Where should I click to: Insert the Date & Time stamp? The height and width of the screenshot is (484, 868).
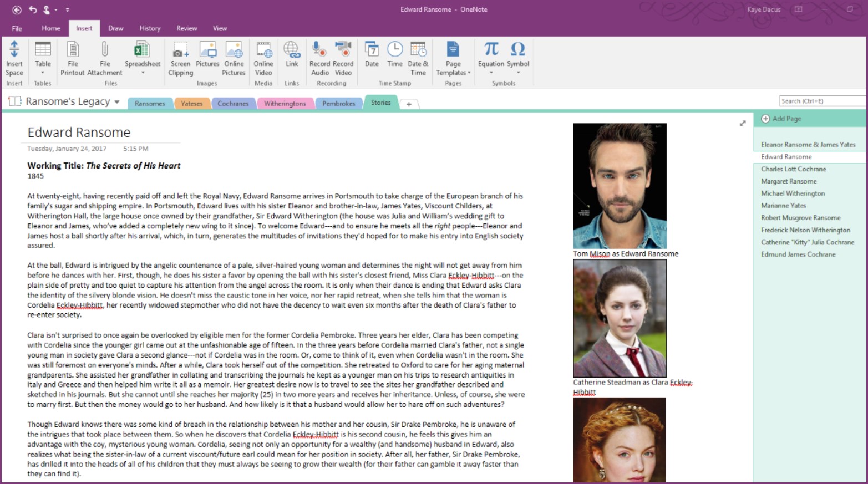[418, 50]
